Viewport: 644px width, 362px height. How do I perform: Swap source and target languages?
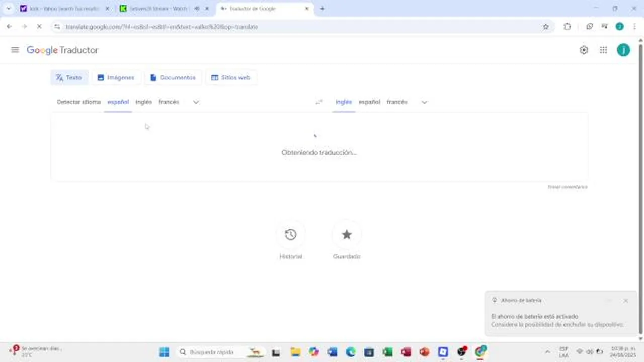(318, 102)
